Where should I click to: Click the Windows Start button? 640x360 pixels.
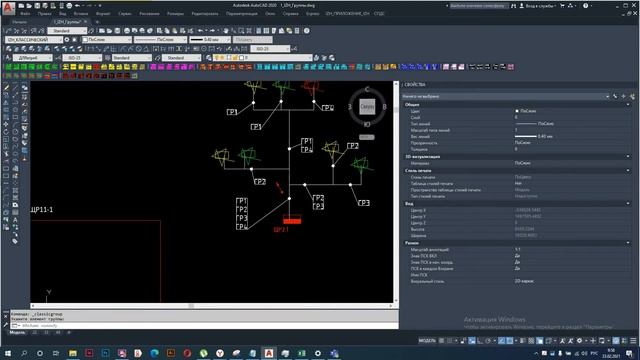pos(7,353)
